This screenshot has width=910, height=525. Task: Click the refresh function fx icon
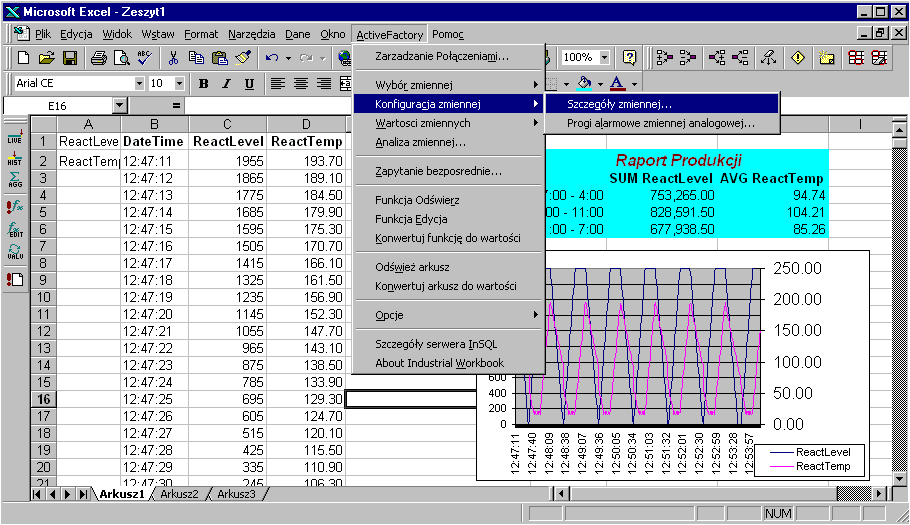click(15, 207)
